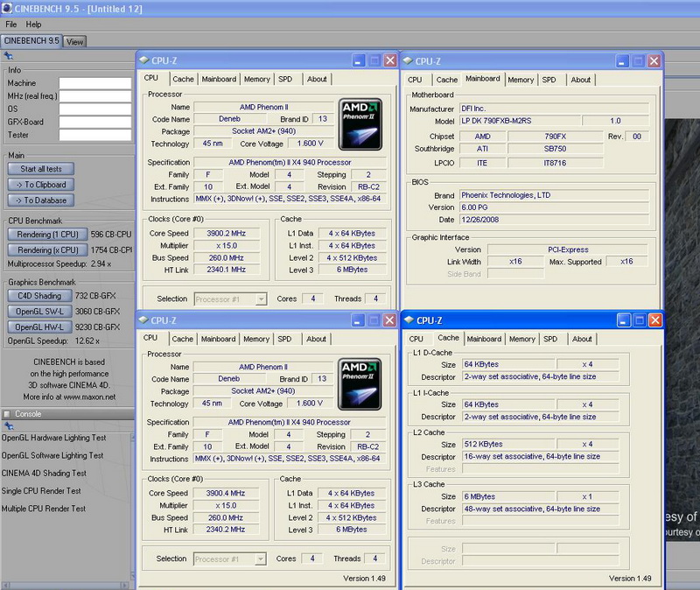Select the SPD tab in the Mainboard CPU-Z window
The height and width of the screenshot is (590, 700).
click(549, 80)
